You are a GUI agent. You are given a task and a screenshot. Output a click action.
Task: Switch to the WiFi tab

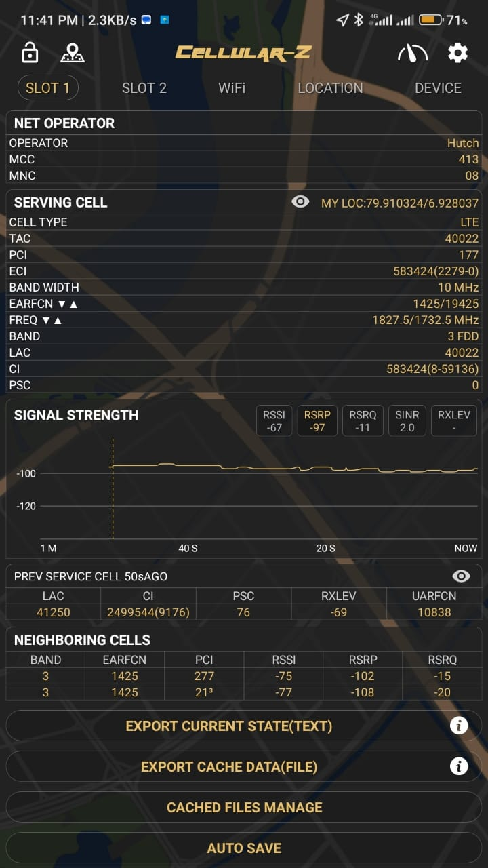click(232, 88)
